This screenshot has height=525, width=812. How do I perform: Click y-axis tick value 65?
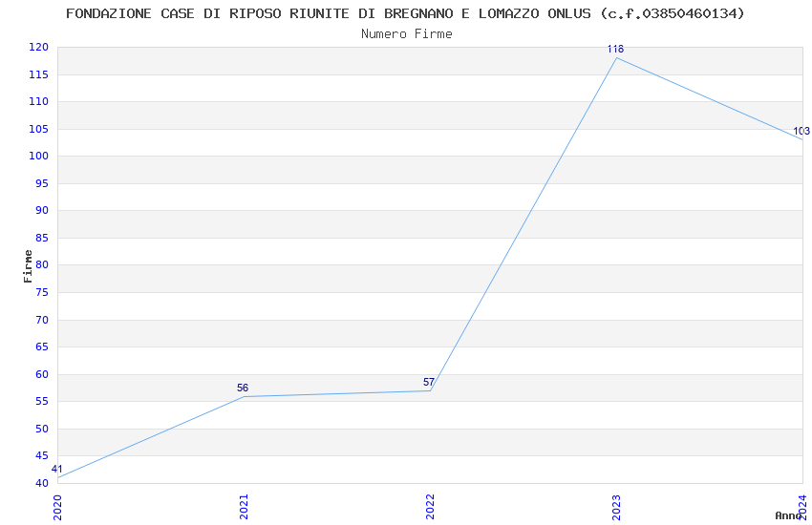coord(42,346)
